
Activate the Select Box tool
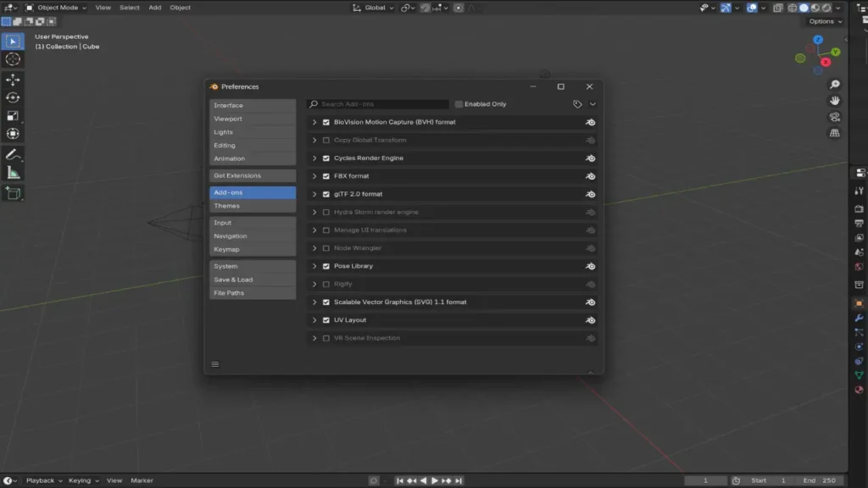click(x=13, y=42)
